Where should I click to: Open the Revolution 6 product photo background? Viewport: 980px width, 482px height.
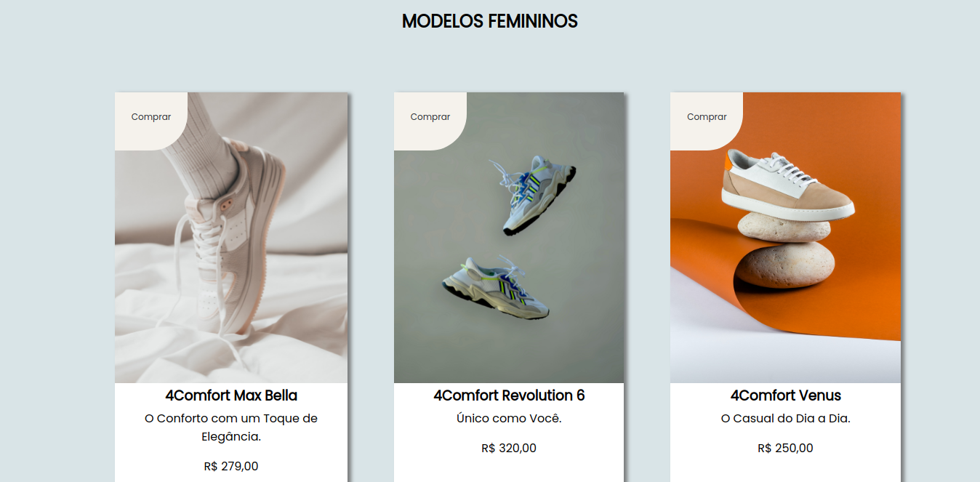pyautogui.click(x=509, y=238)
